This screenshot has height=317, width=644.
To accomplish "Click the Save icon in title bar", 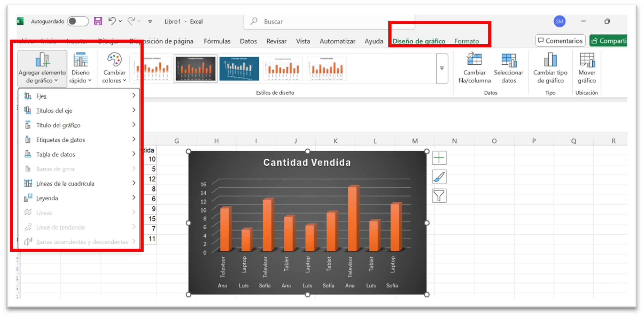I will tap(98, 21).
